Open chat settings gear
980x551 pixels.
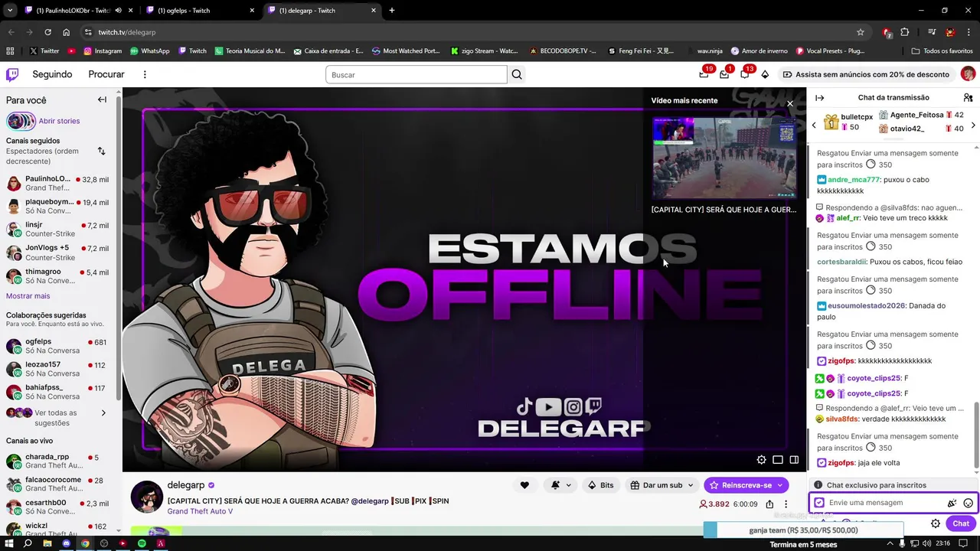pyautogui.click(x=936, y=523)
